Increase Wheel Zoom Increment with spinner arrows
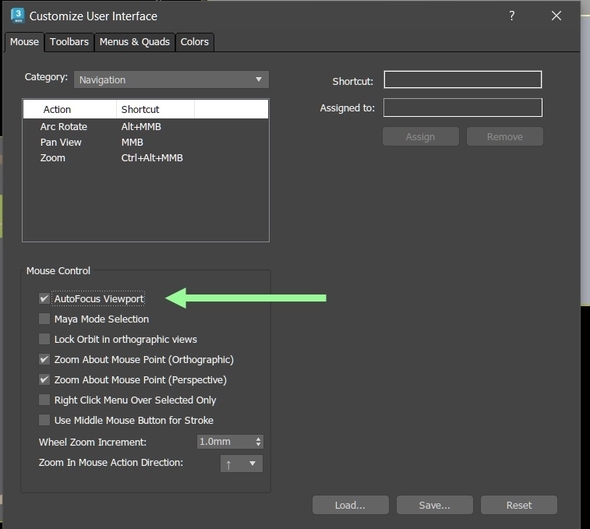 pos(258,439)
